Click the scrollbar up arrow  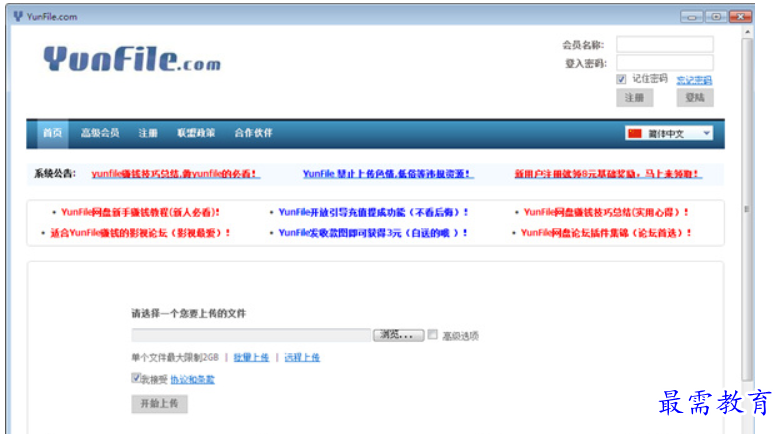[x=747, y=32]
